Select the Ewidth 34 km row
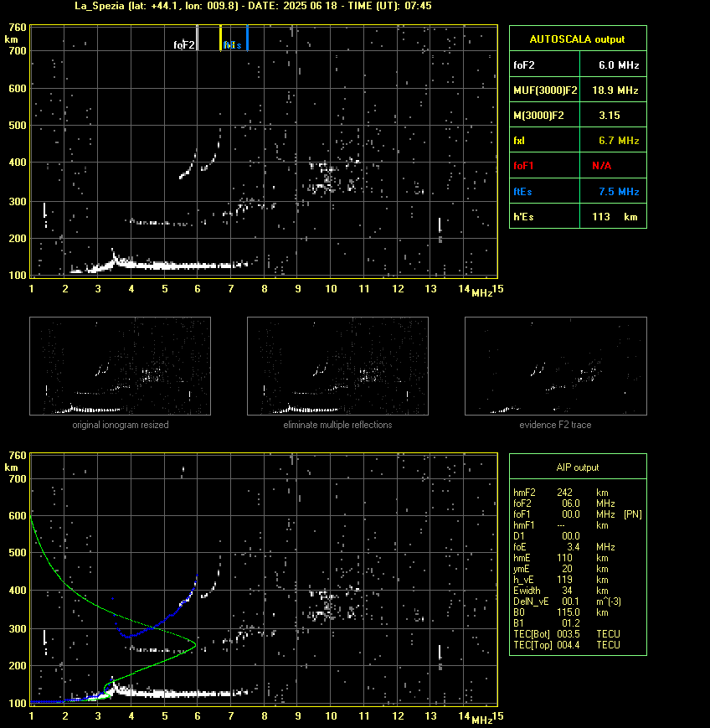This screenshot has height=728, width=710. 561,591
